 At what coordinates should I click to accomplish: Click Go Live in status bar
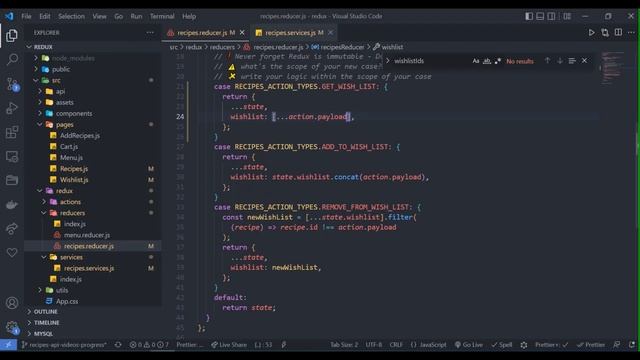pos(469,345)
